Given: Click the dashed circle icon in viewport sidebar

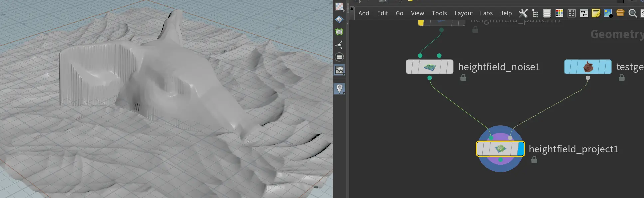Looking at the screenshot, I should 339,57.
